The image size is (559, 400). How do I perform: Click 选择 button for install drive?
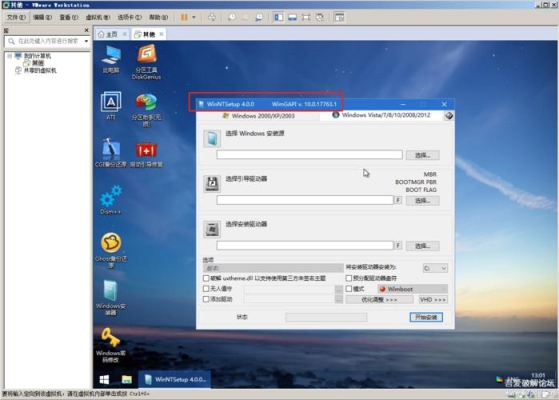click(x=422, y=246)
